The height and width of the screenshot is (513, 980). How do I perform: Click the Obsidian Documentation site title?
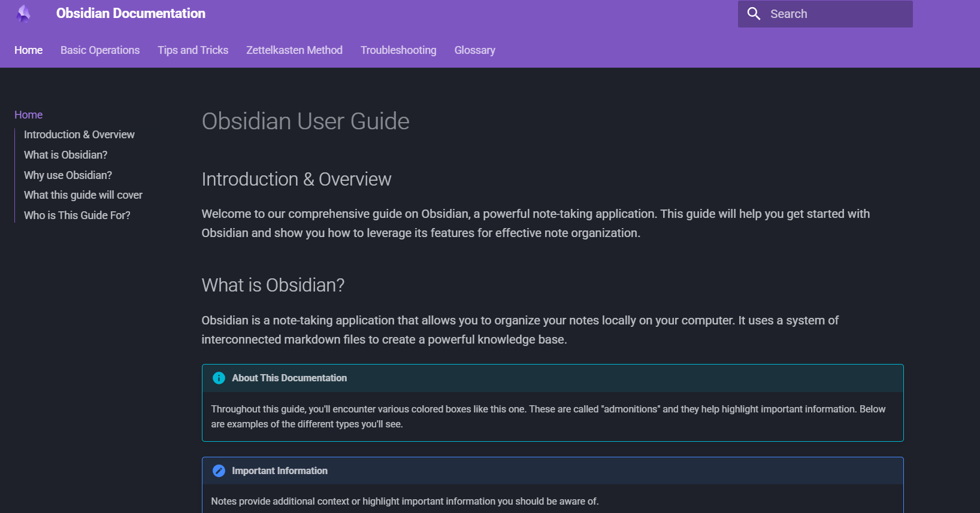tap(131, 13)
